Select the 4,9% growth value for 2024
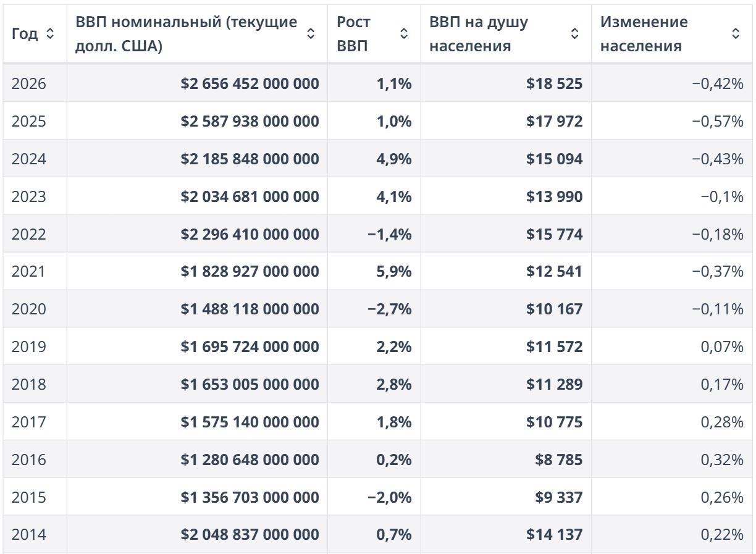This screenshot has height=554, width=756. click(393, 159)
